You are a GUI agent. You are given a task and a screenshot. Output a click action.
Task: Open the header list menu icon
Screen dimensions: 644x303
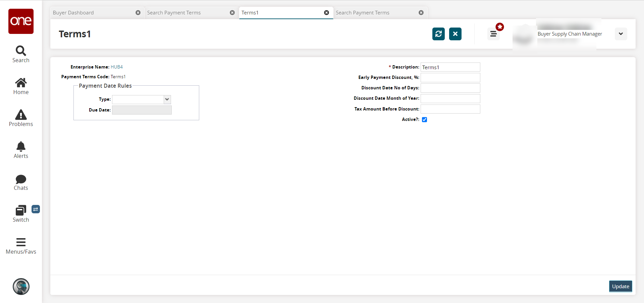[493, 34]
